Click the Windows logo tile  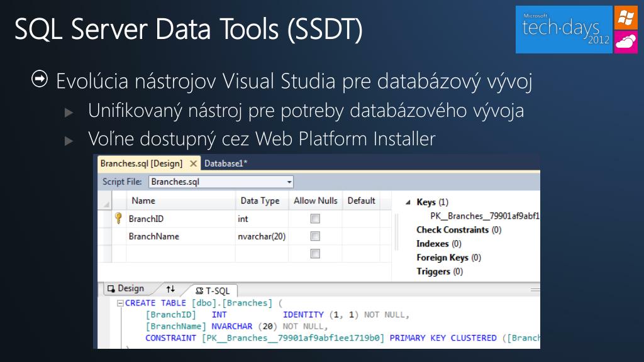pos(626,18)
